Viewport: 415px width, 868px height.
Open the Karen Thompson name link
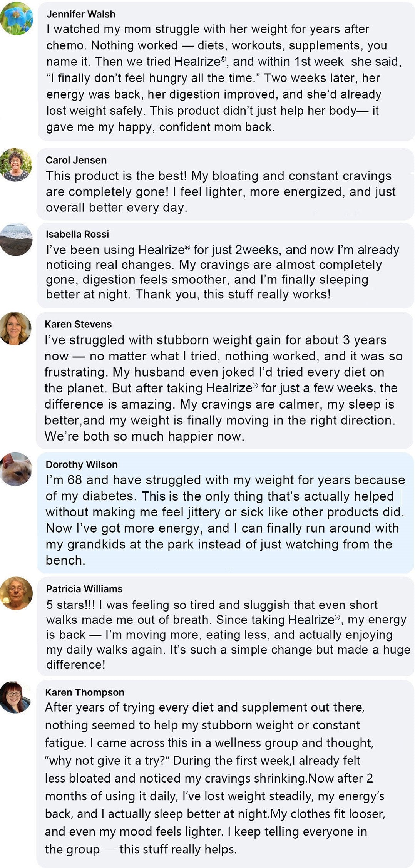pos(85,692)
